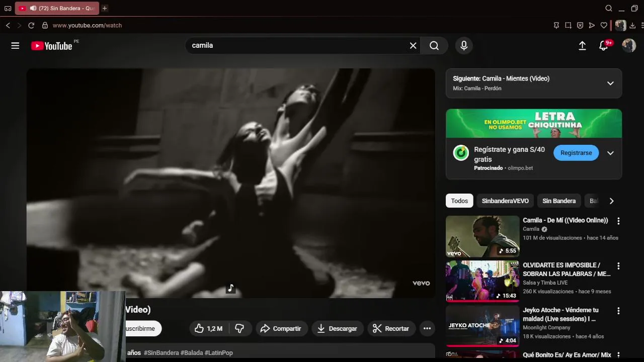Like the video with 1,2 M thumbs up
The height and width of the screenshot is (362, 644).
(x=209, y=328)
